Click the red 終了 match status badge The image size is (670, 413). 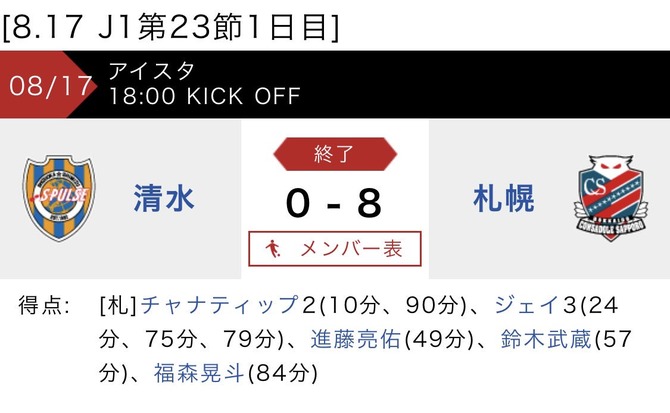pyautogui.click(x=335, y=154)
